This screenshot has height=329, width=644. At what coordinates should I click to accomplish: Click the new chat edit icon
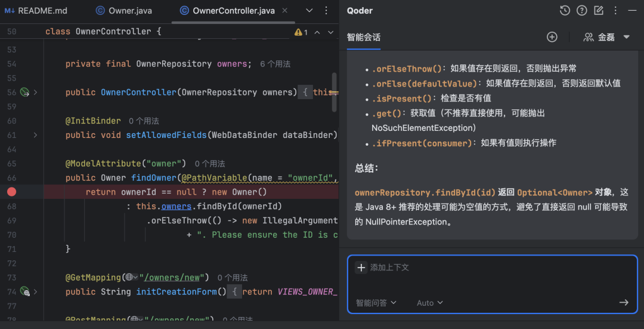click(x=599, y=11)
